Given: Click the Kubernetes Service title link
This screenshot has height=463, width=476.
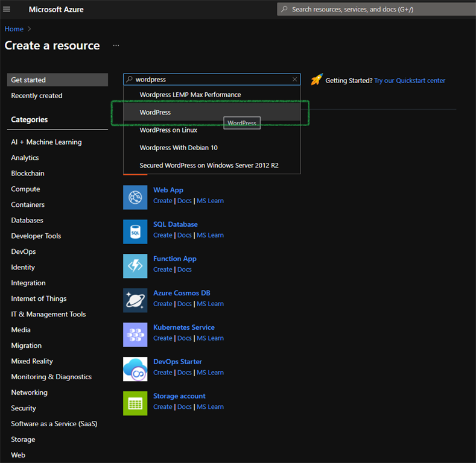Looking at the screenshot, I should pos(184,327).
